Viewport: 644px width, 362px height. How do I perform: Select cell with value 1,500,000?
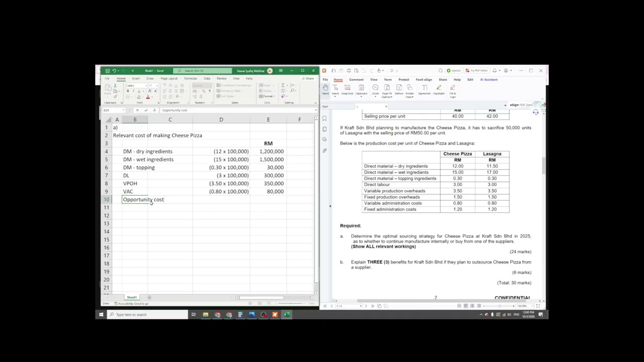[268, 159]
